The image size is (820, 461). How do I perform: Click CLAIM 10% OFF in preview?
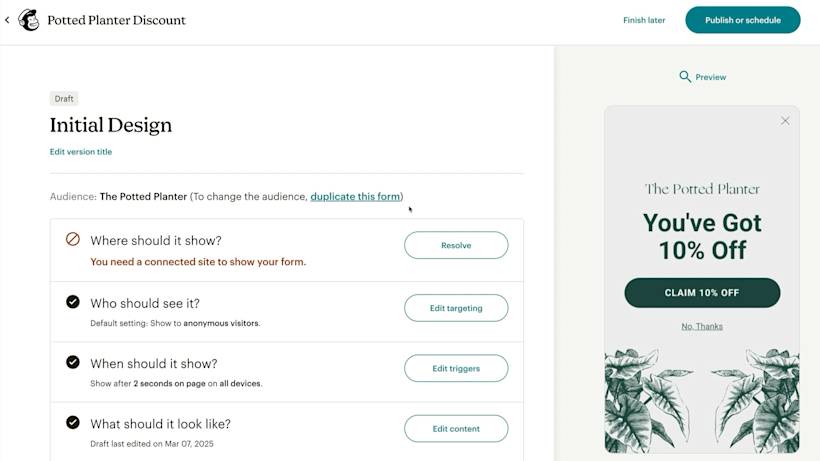pos(702,293)
